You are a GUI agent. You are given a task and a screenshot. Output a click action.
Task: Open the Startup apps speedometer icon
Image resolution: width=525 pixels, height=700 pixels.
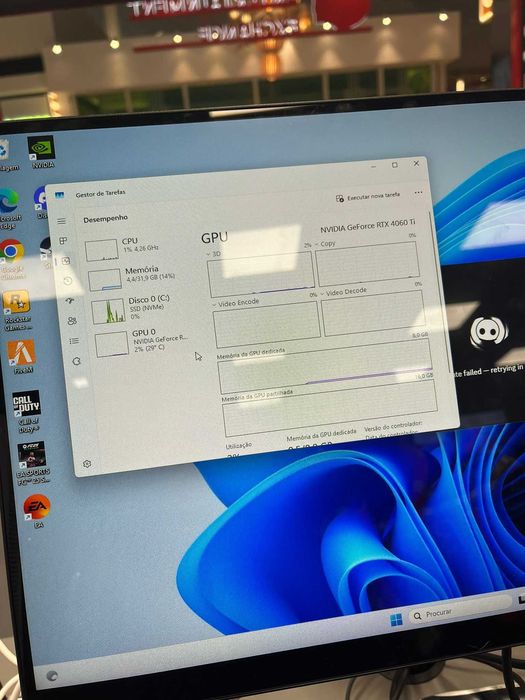pos(70,300)
